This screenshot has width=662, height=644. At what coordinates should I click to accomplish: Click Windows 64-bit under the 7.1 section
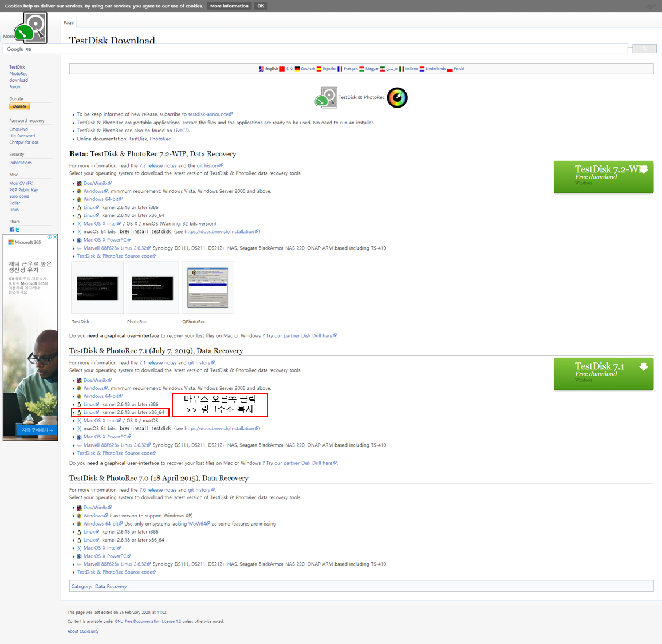(103, 396)
